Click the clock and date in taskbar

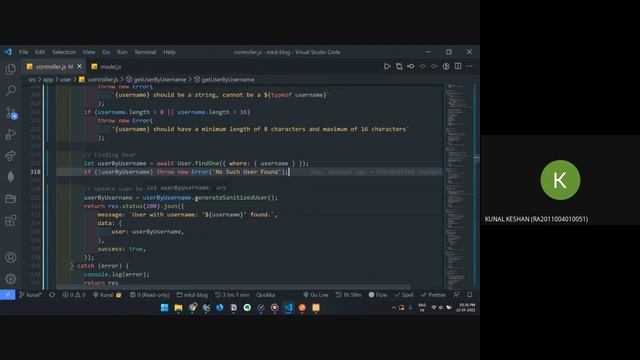click(467, 308)
